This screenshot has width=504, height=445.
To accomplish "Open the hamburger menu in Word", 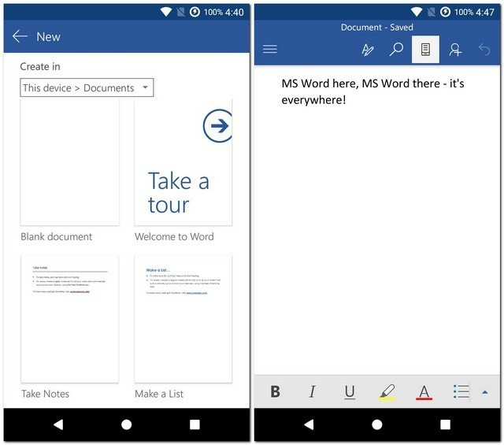I will (x=270, y=49).
